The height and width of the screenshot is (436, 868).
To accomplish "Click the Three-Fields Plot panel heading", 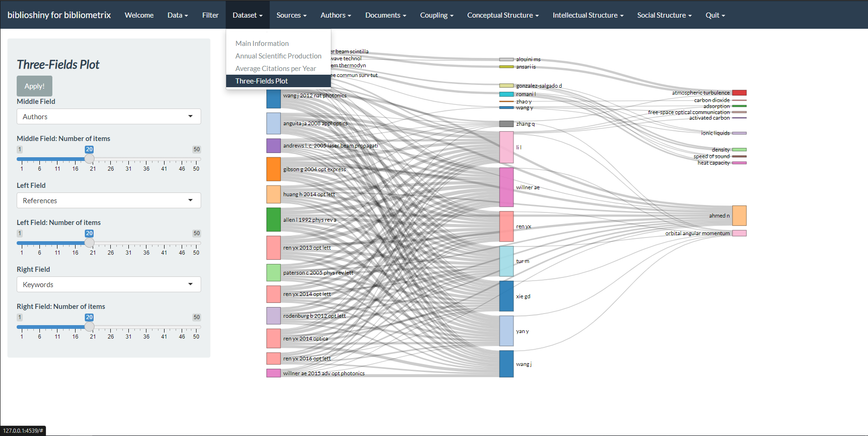I will point(58,64).
